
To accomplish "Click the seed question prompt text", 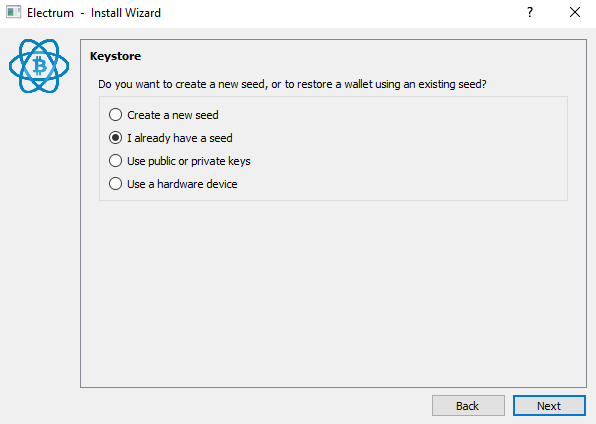I will click(292, 84).
